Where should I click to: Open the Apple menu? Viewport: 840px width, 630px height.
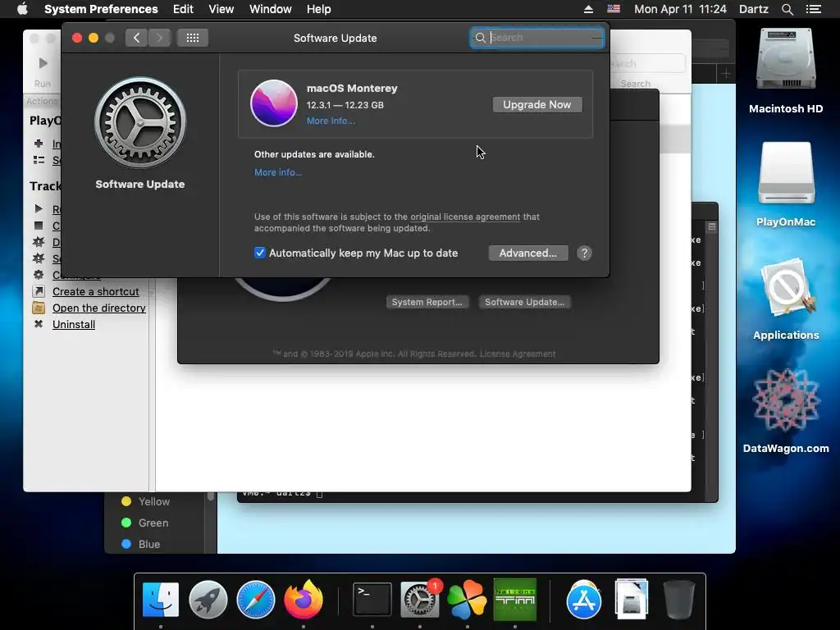(22, 9)
